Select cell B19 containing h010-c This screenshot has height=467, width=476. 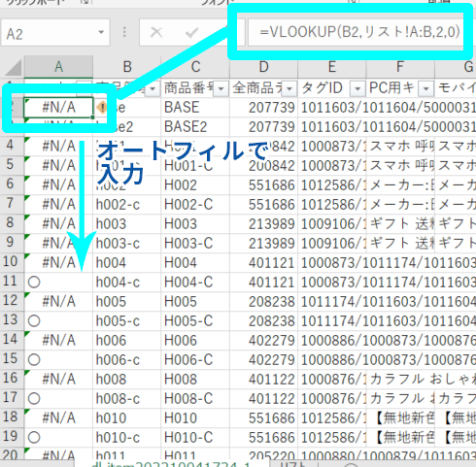[127, 438]
